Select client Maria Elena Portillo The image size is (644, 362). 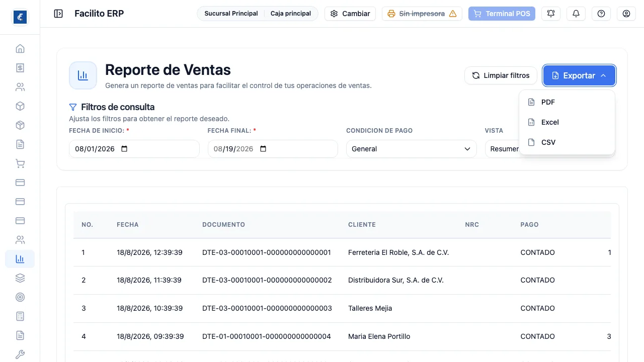379,336
